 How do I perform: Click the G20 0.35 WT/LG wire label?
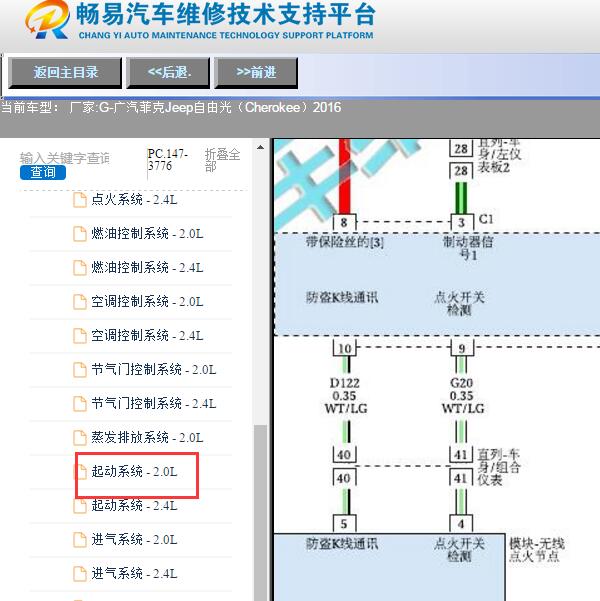[x=462, y=396]
